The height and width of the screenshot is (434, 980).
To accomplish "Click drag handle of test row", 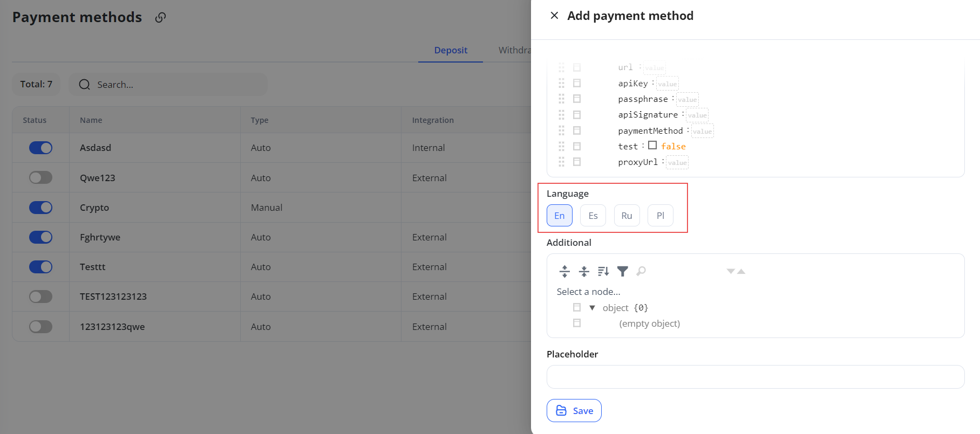I will click(562, 146).
